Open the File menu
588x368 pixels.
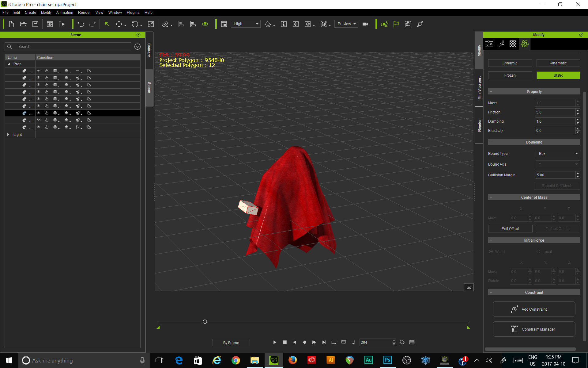coord(6,13)
